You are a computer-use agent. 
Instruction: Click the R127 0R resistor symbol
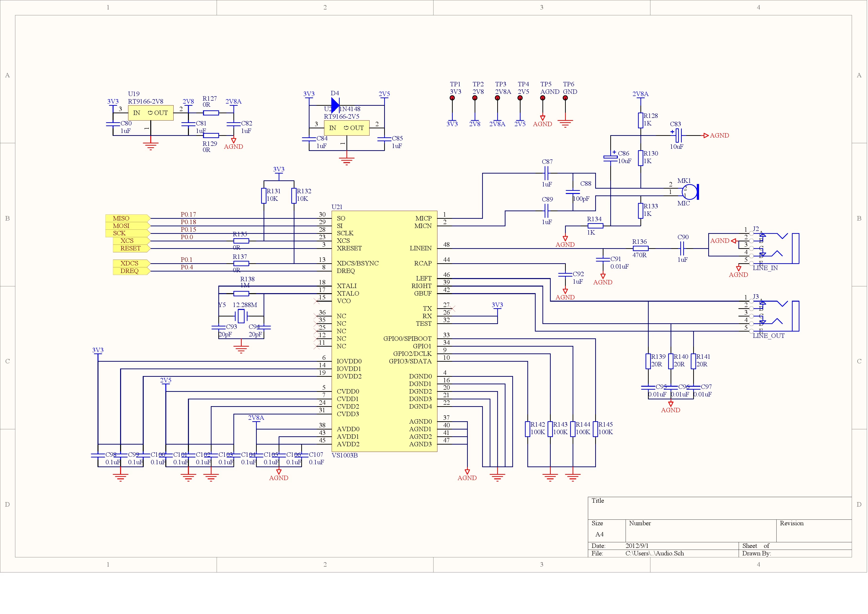pyautogui.click(x=211, y=113)
